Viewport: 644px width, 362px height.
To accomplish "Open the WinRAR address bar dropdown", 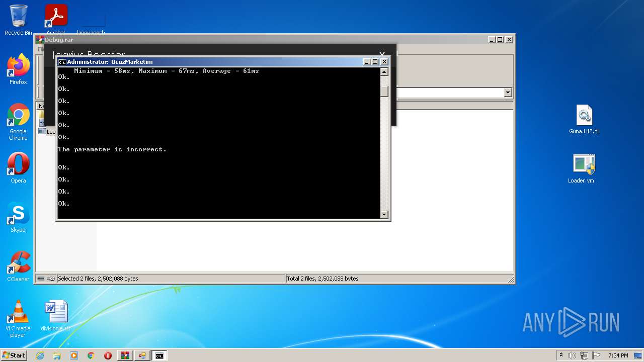I will pyautogui.click(x=508, y=93).
